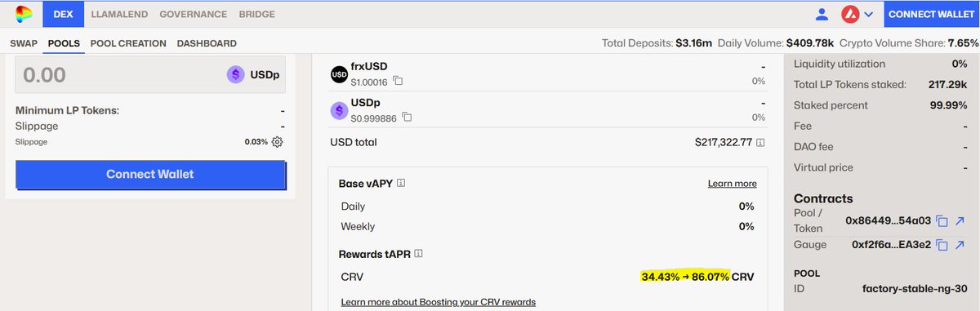This screenshot has height=311, width=980.
Task: Click the factory-stable-ng-30 pool ID
Action: (x=915, y=289)
